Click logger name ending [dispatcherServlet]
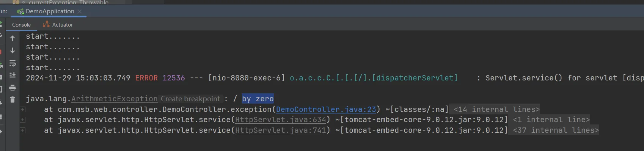644x151 pixels. coord(374,78)
